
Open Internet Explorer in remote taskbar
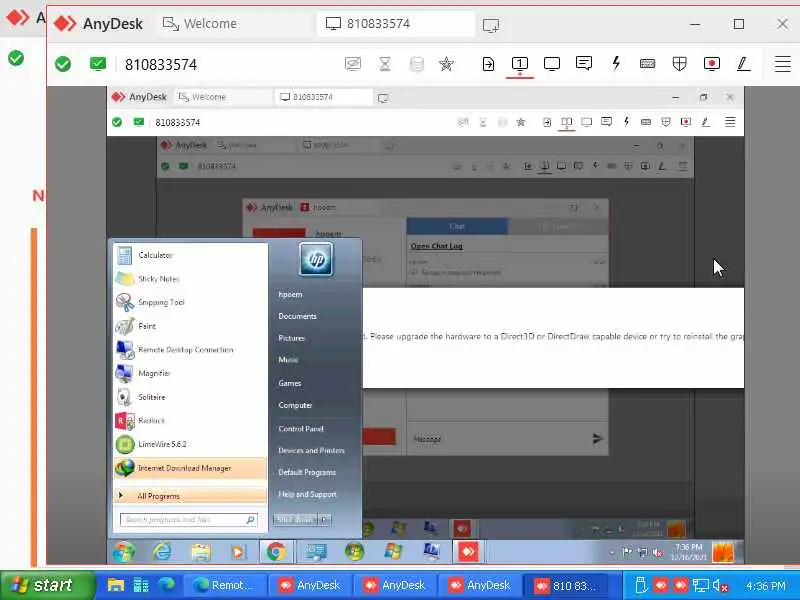click(162, 552)
